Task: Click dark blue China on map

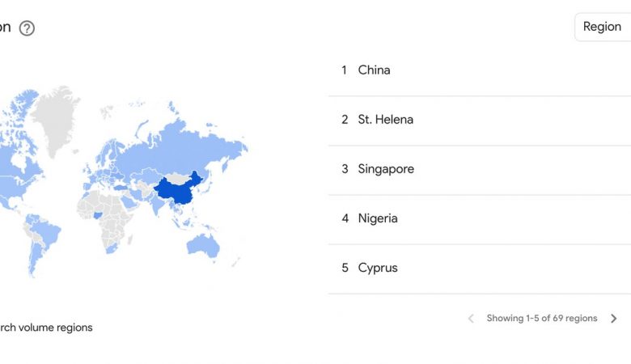Action: [179, 191]
